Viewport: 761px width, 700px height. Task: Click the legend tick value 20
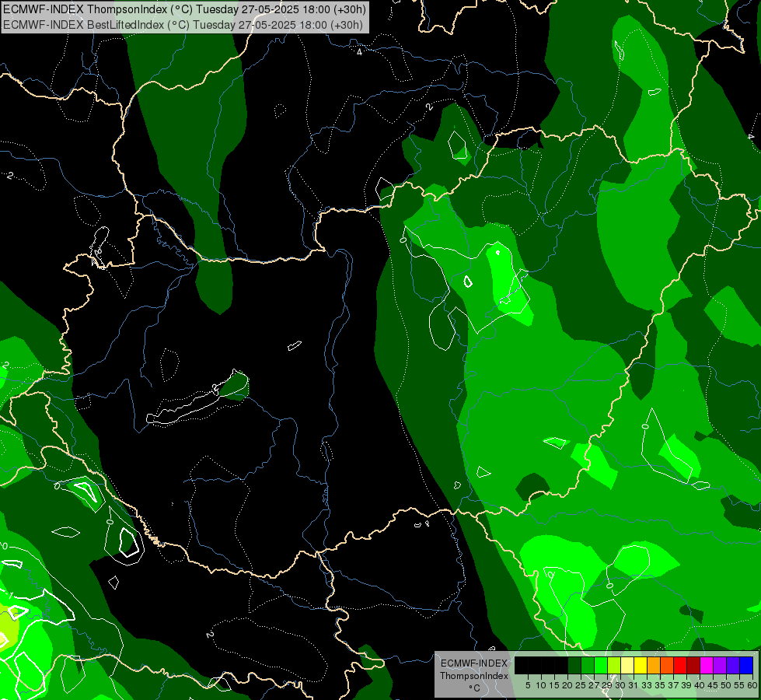coord(567,685)
